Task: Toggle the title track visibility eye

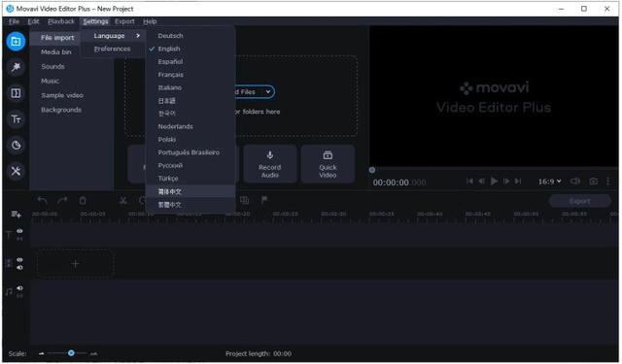Action: pos(19,231)
